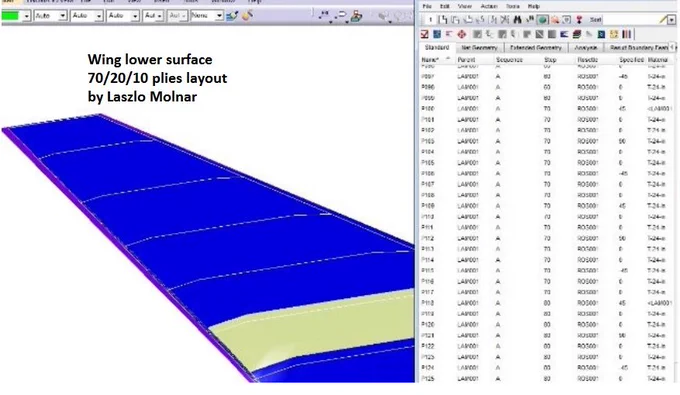
Task: Click the blue flag shaped icon
Action: [564, 34]
